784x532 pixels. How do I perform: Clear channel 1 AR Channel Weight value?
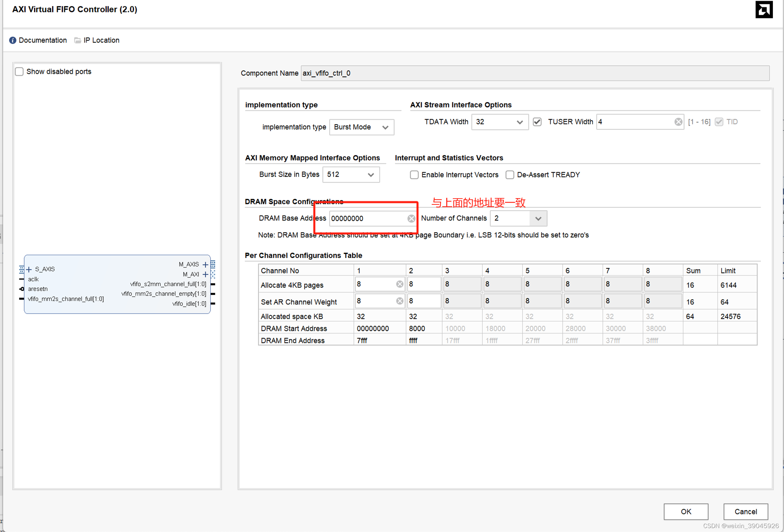400,301
